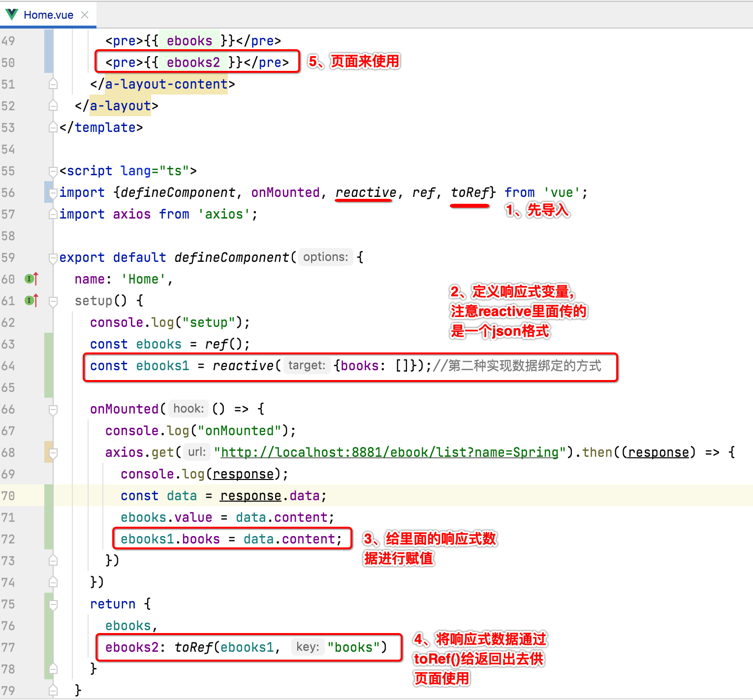Fold the script block at line 55

pos(53,171)
